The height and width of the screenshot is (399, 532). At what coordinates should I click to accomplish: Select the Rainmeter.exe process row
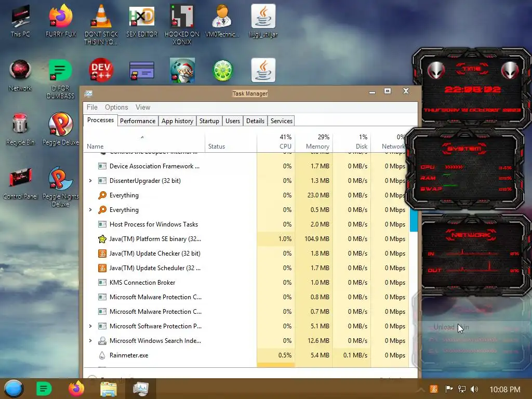246,355
